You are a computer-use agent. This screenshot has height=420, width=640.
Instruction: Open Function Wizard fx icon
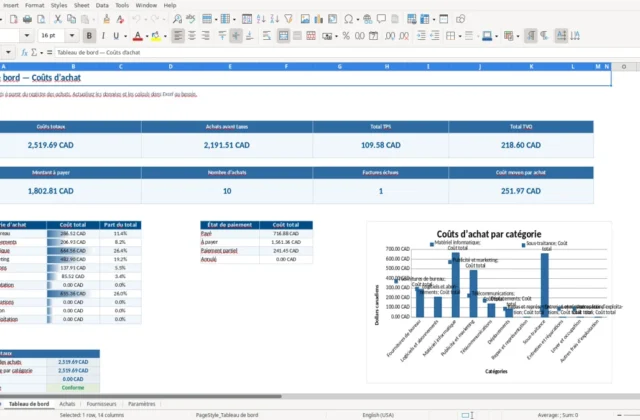24,52
